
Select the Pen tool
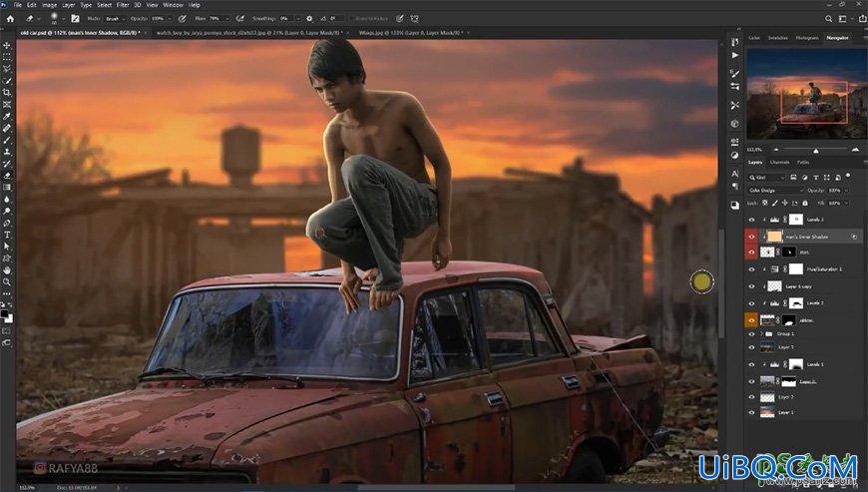7,223
